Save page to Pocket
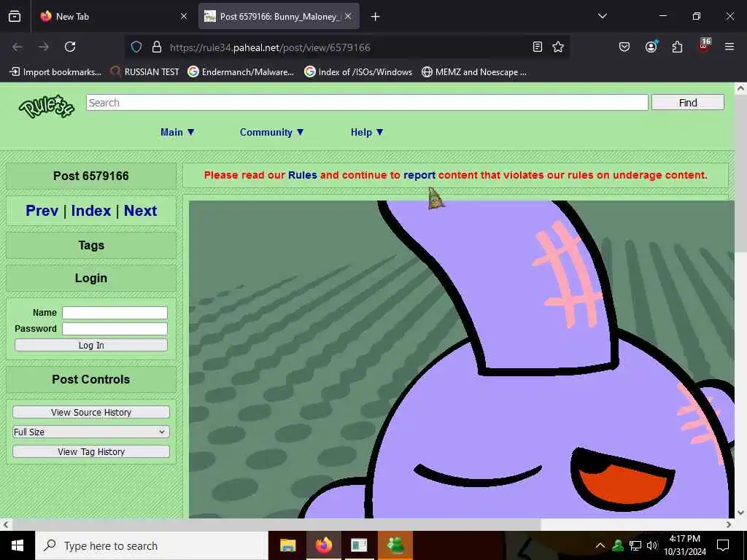747x560 pixels. [624, 47]
